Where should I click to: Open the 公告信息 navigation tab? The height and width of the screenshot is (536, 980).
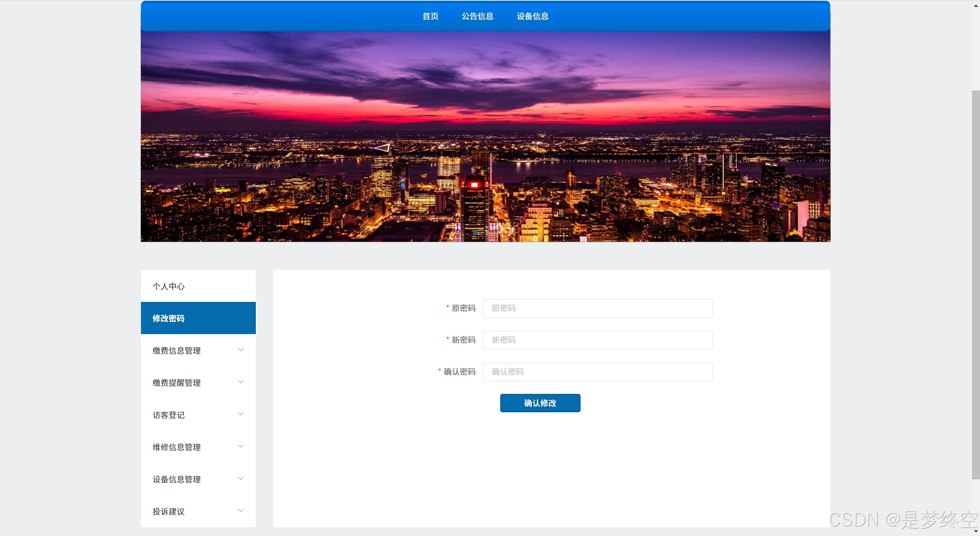[477, 16]
